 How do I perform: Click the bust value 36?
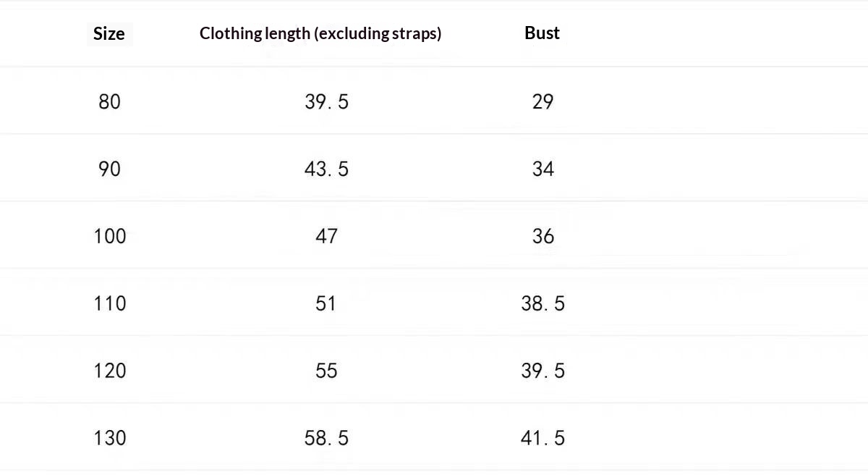(x=542, y=236)
